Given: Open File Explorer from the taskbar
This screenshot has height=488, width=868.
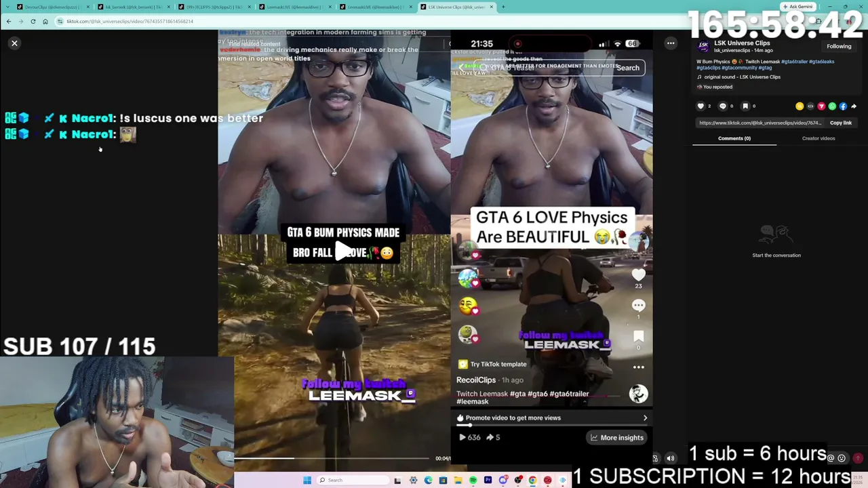Looking at the screenshot, I should (x=458, y=481).
